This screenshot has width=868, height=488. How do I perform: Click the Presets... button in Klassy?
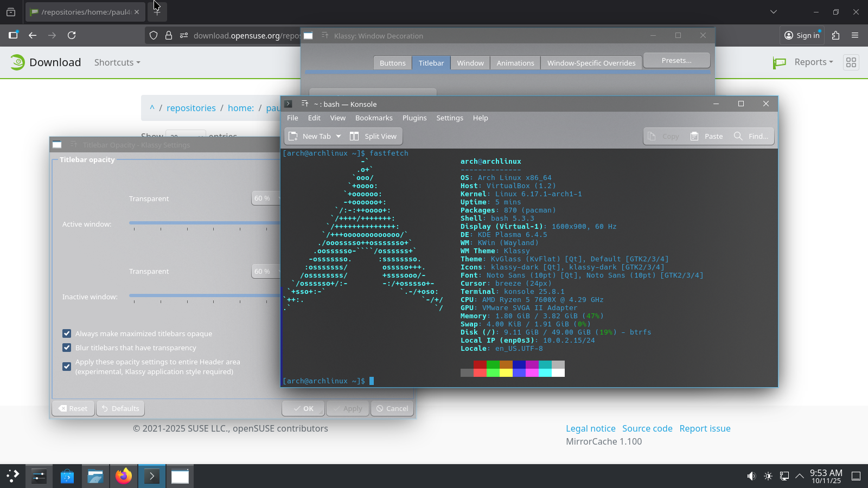tap(676, 60)
